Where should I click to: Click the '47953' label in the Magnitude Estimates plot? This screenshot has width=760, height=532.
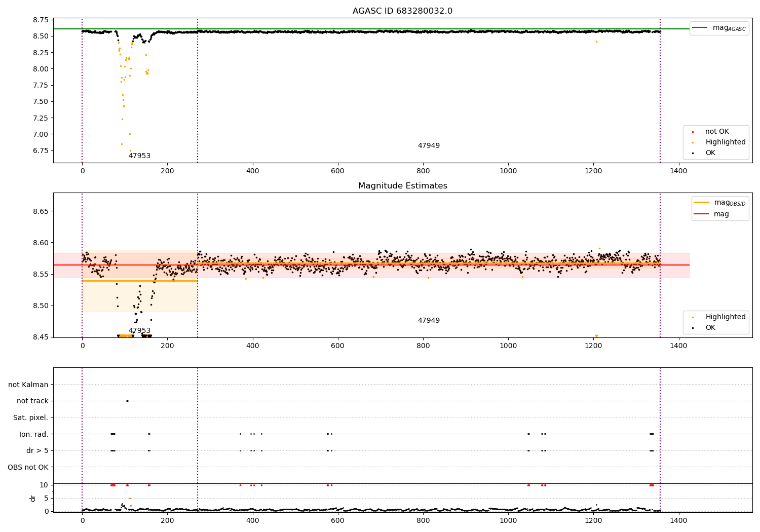(x=139, y=331)
